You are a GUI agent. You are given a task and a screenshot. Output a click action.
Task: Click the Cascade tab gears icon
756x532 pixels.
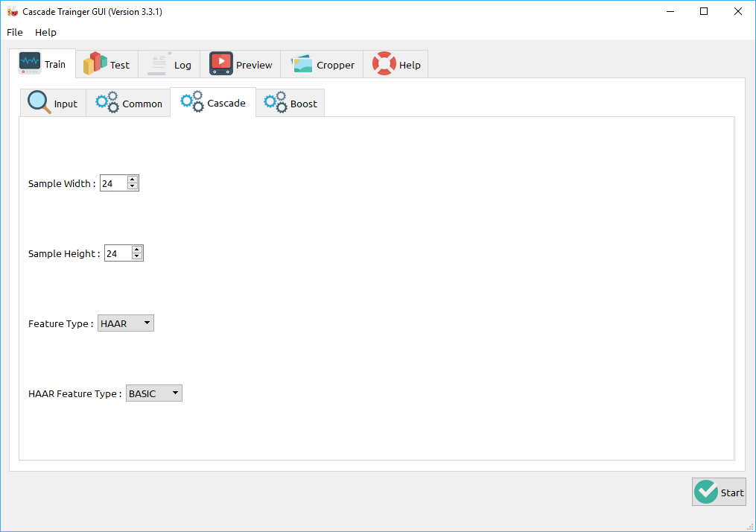[x=192, y=101]
